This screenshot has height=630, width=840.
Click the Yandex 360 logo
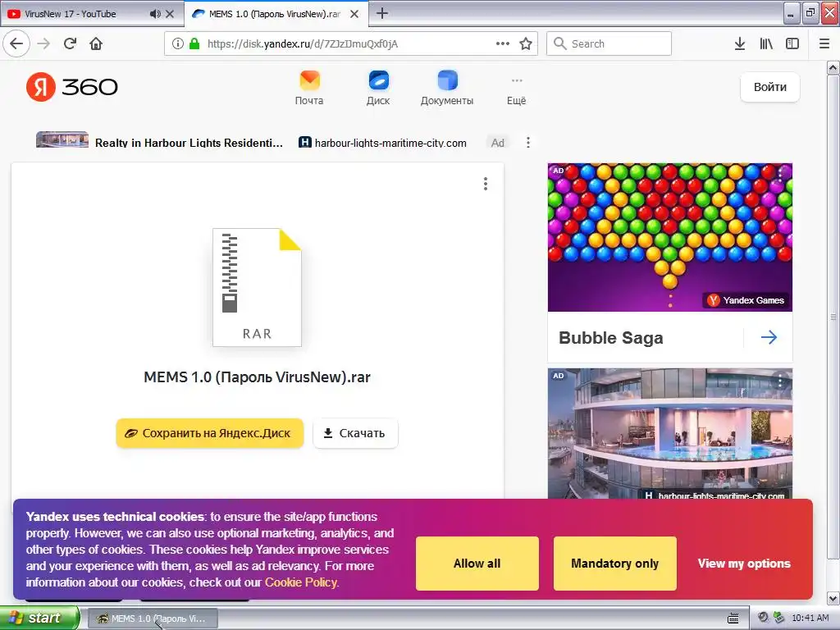[x=72, y=87]
